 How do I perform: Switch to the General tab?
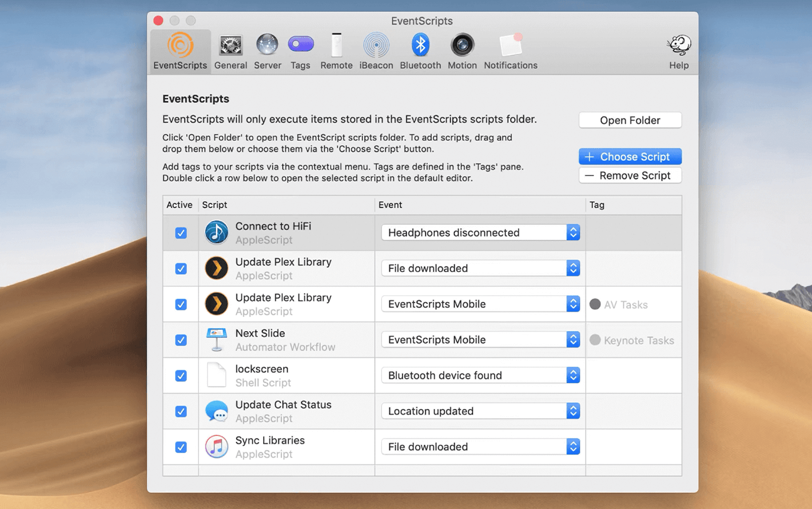(x=230, y=51)
